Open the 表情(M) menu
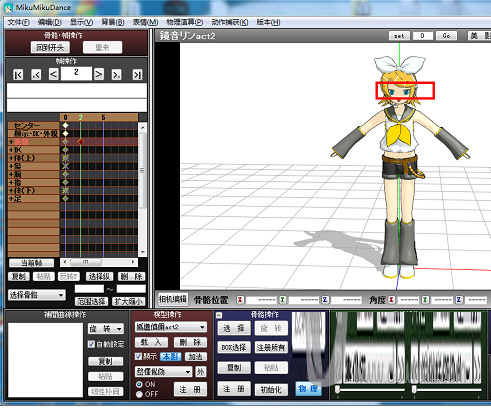The height and width of the screenshot is (408, 491). tap(145, 22)
